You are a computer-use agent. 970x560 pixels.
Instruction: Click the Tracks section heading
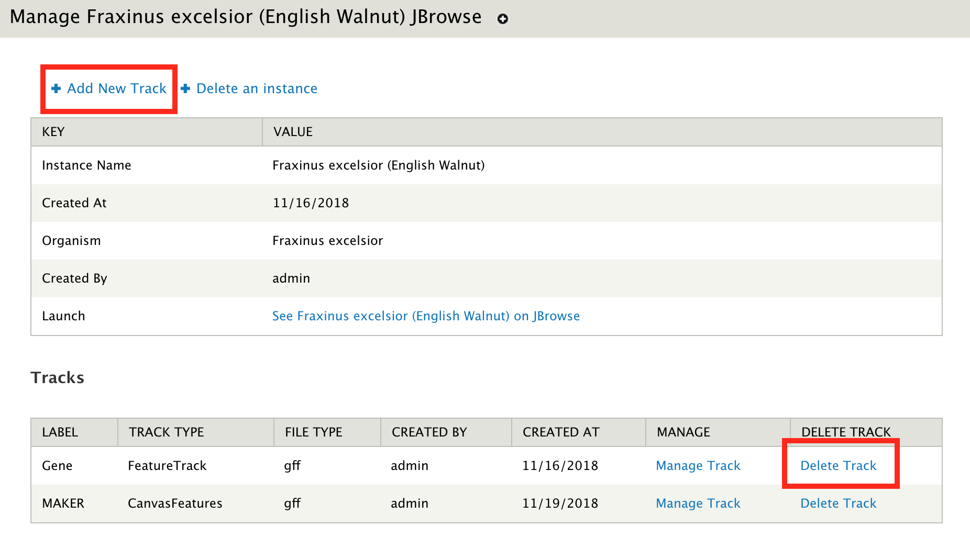pyautogui.click(x=58, y=378)
